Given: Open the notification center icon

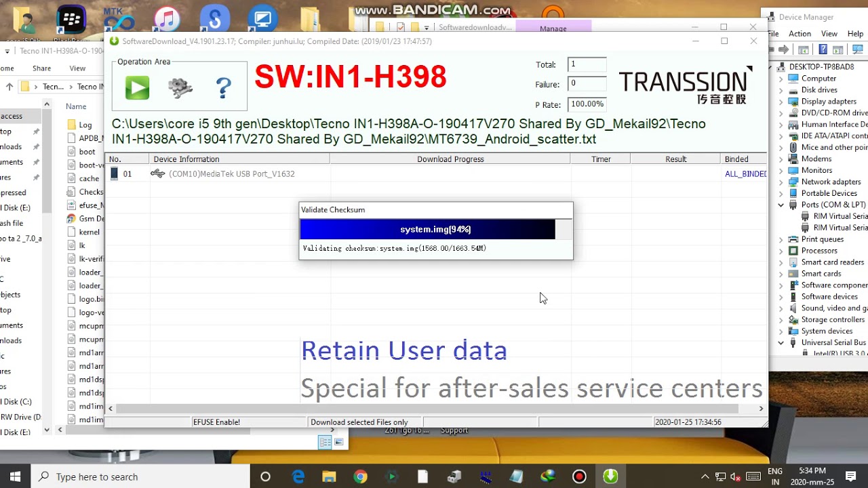Looking at the screenshot, I should pos(850,476).
